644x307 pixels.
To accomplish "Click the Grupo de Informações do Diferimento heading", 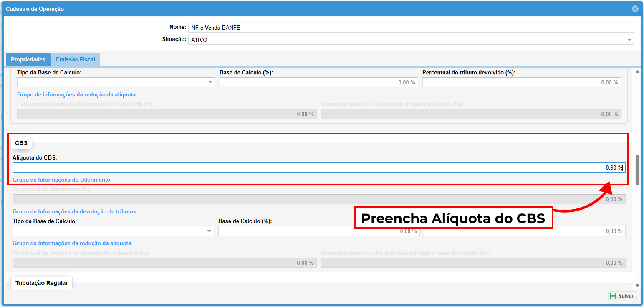I will click(x=61, y=180).
